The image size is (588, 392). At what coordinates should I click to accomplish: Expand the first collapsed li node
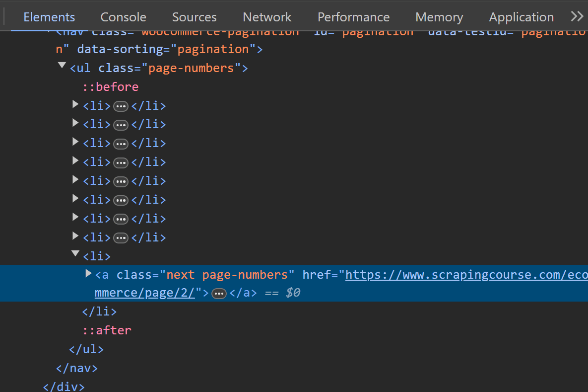[75, 104]
